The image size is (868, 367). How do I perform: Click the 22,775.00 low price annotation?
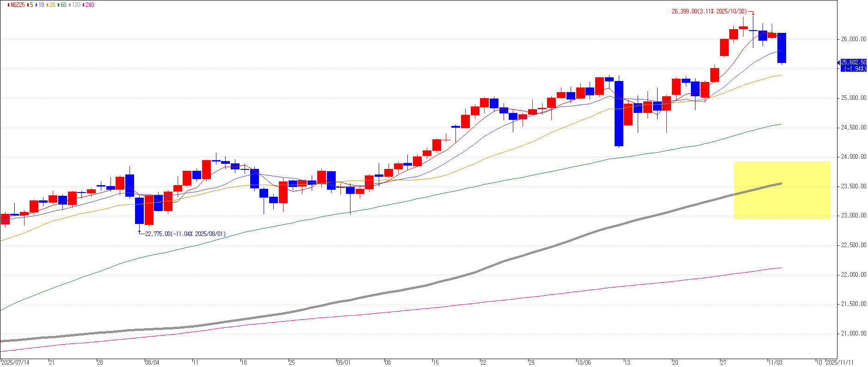(x=185, y=234)
